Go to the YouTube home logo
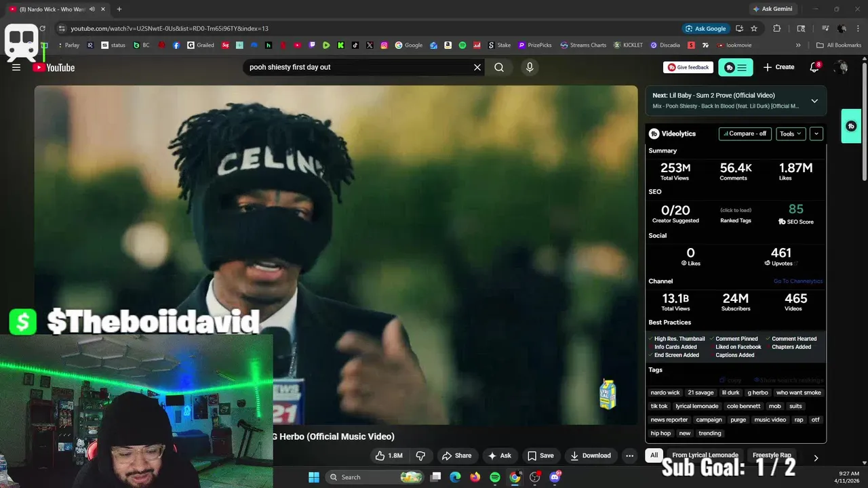The height and width of the screenshot is (488, 868). 54,67
